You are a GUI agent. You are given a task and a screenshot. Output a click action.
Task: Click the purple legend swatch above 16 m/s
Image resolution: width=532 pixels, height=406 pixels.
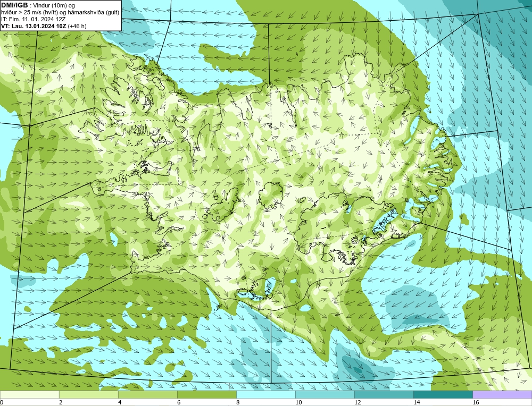coord(502,394)
